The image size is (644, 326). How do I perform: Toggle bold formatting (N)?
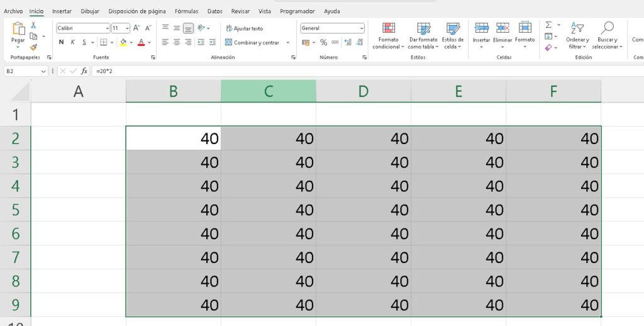62,42
